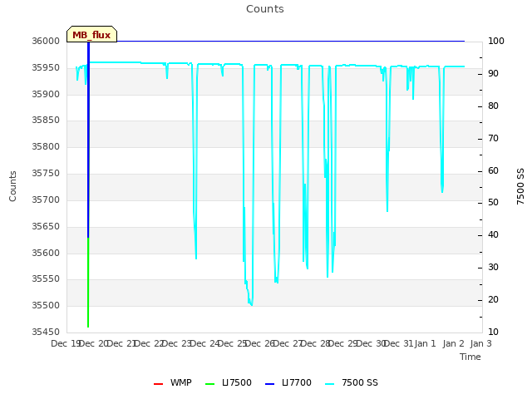The width and height of the screenshot is (532, 399).
Task: Click the red WMP legend swatch
Action: (159, 384)
